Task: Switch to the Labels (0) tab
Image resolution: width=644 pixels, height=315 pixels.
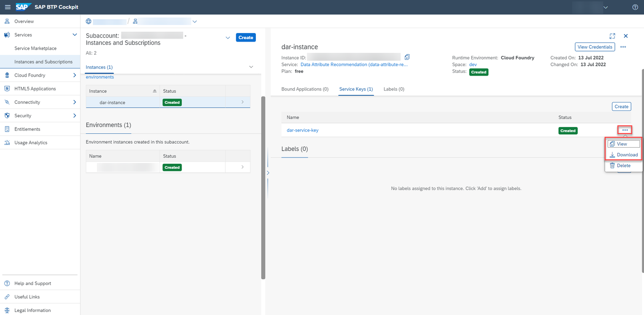Action: click(394, 89)
